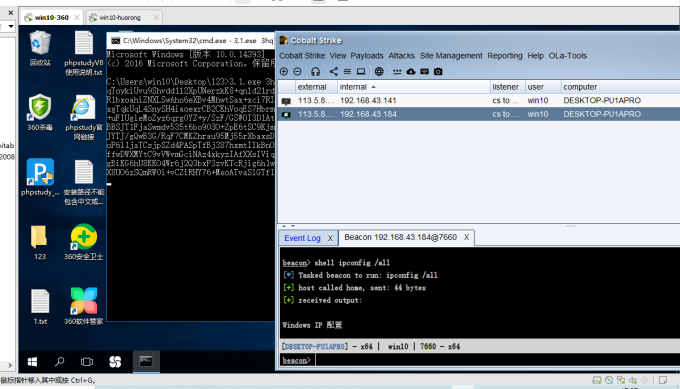Click the taskbar search icon
The width and height of the screenshot is (680, 389).
(x=59, y=362)
